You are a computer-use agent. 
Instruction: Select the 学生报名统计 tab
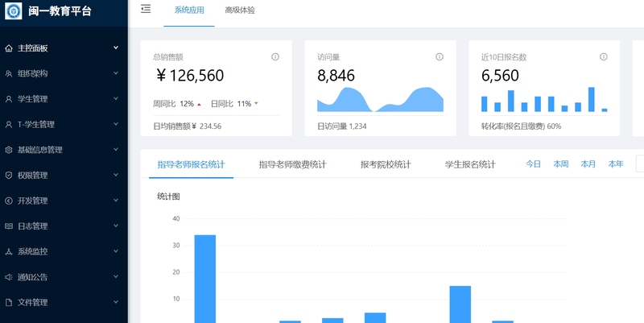[x=470, y=165]
